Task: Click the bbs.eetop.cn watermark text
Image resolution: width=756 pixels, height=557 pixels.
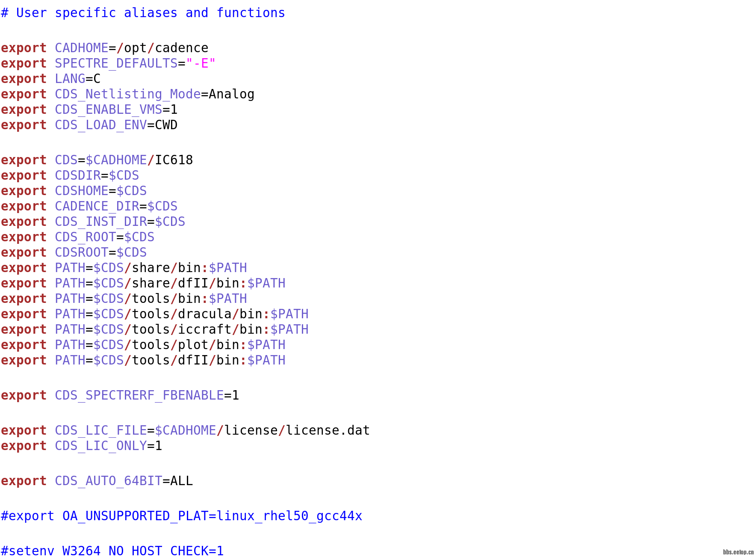Action: coord(738,552)
